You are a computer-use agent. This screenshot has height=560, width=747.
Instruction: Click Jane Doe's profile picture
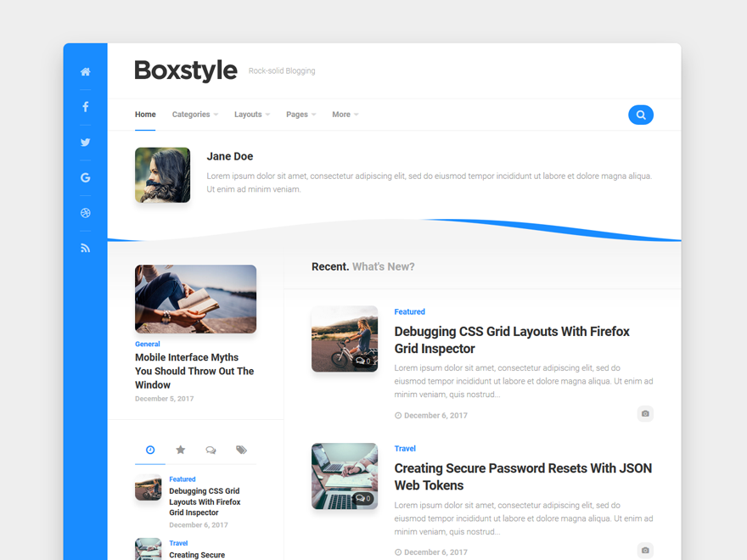coord(162,175)
